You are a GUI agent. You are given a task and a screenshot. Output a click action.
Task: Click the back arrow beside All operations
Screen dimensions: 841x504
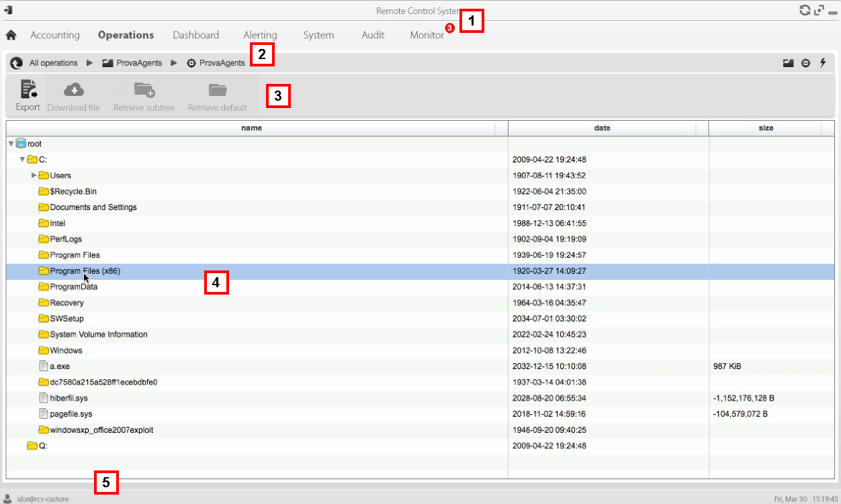coord(17,63)
